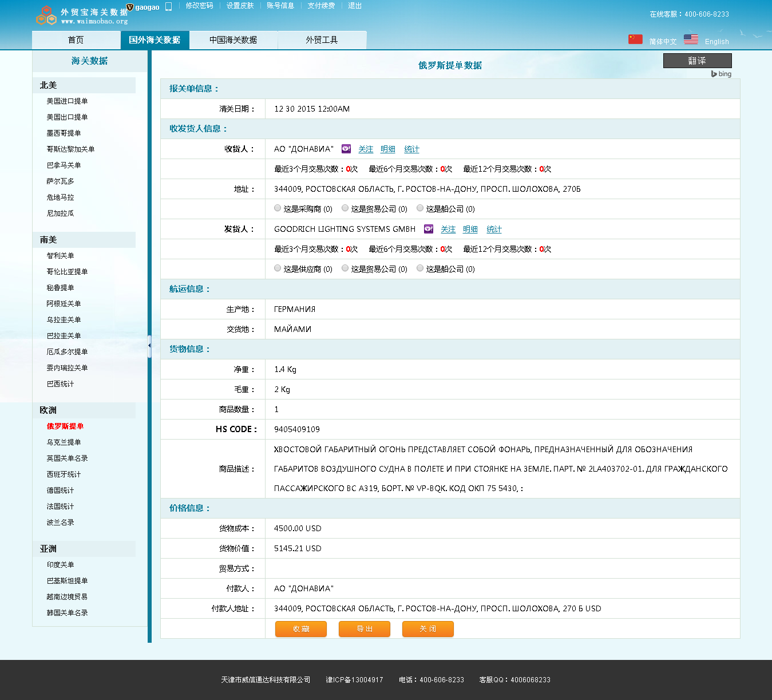Open 危地马拉 in sidebar
Image resolution: width=772 pixels, height=700 pixels.
(60, 197)
